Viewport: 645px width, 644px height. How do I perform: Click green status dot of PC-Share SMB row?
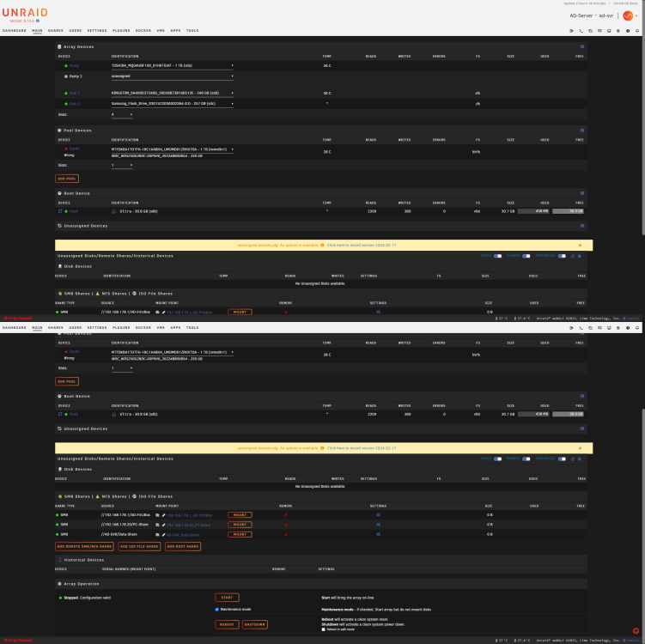pyautogui.click(x=58, y=525)
